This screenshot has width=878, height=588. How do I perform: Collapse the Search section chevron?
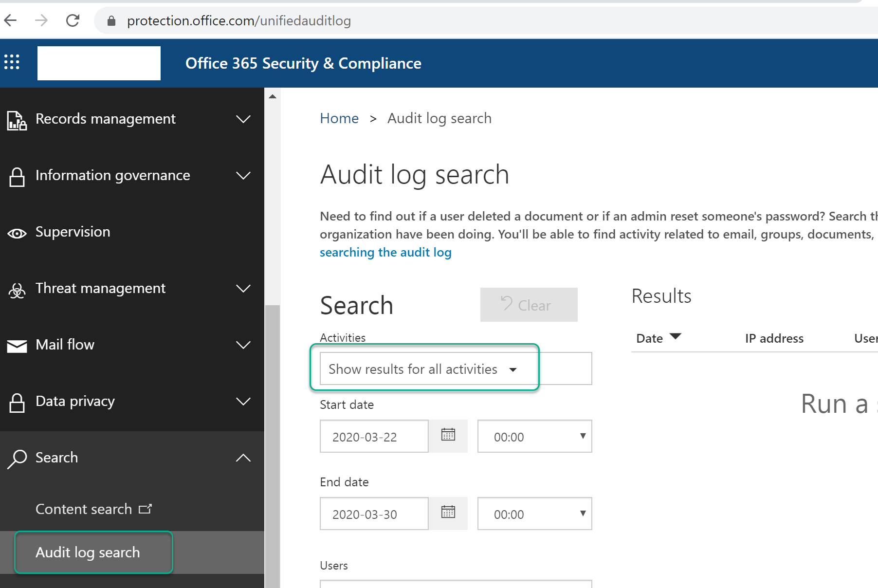coord(243,458)
